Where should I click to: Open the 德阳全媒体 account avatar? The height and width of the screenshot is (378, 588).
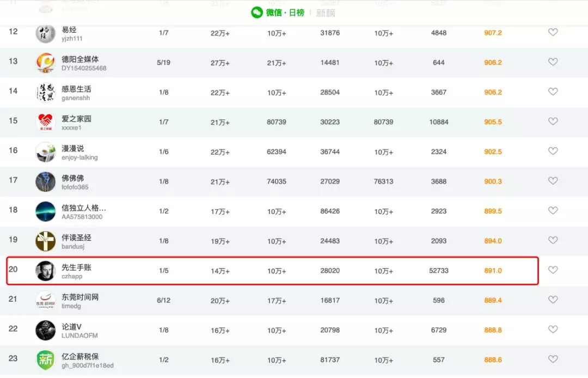[45, 63]
